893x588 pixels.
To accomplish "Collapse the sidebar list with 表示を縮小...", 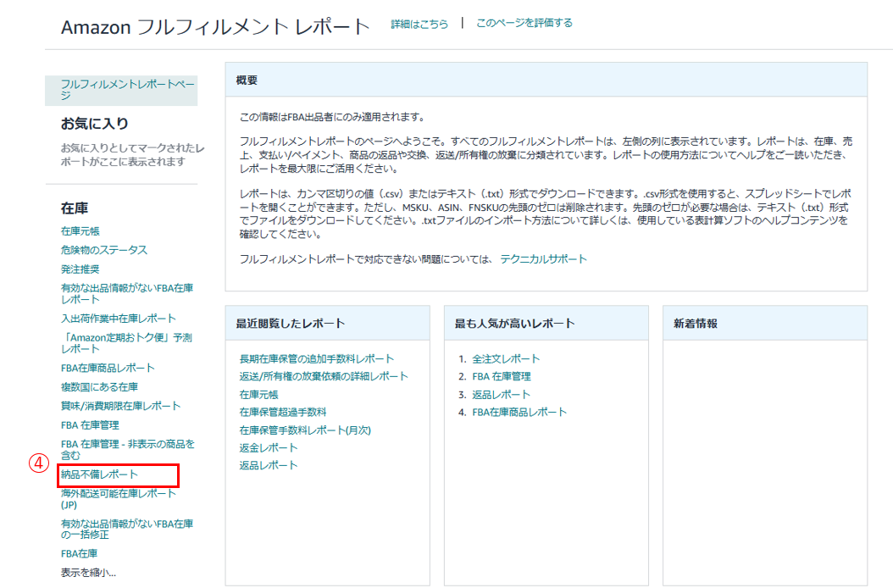I will (x=88, y=573).
